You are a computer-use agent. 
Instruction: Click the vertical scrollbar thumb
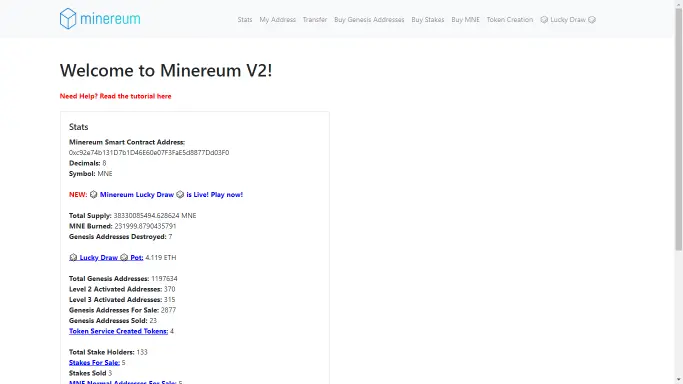679,129
